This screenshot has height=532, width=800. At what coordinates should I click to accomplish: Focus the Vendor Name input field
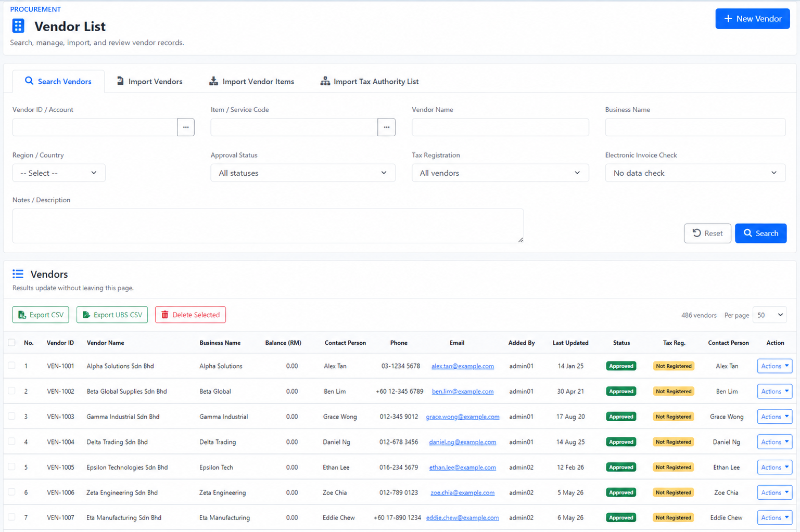click(x=500, y=127)
